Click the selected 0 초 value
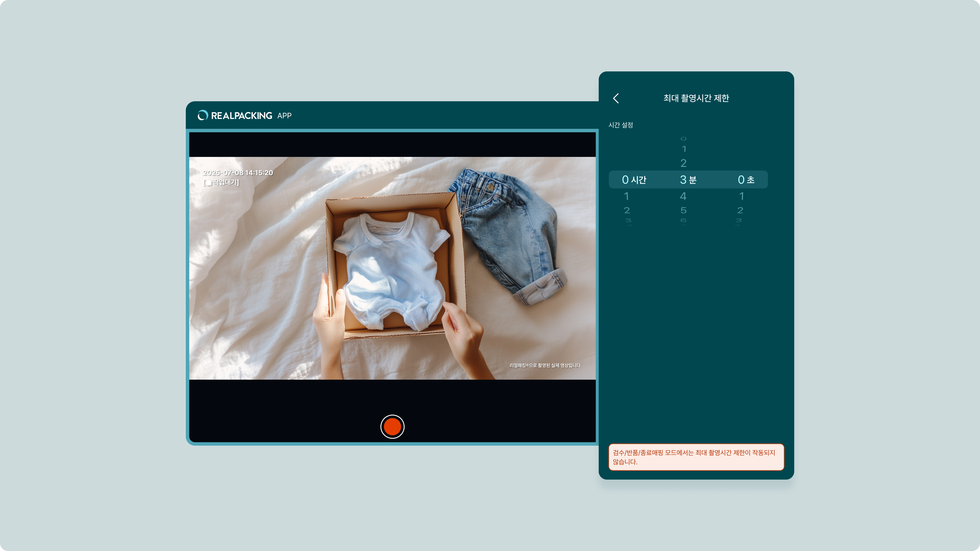This screenshot has height=551, width=980. click(746, 180)
